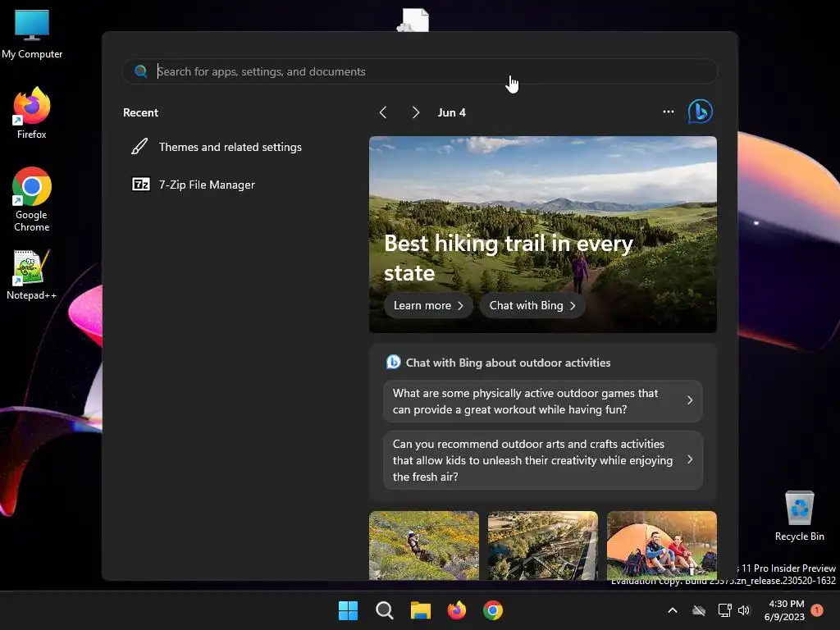The height and width of the screenshot is (630, 840).
Task: Click the Learn more button
Action: coord(428,305)
